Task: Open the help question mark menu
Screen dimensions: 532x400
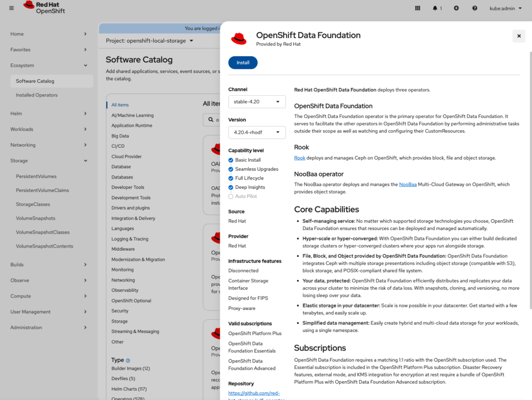Action: coord(474,8)
